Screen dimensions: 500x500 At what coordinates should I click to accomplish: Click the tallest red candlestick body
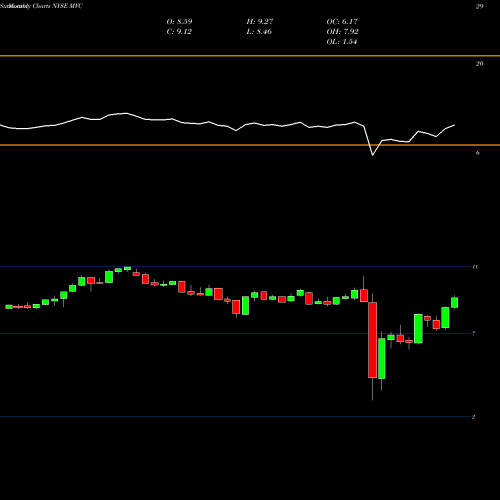372,340
